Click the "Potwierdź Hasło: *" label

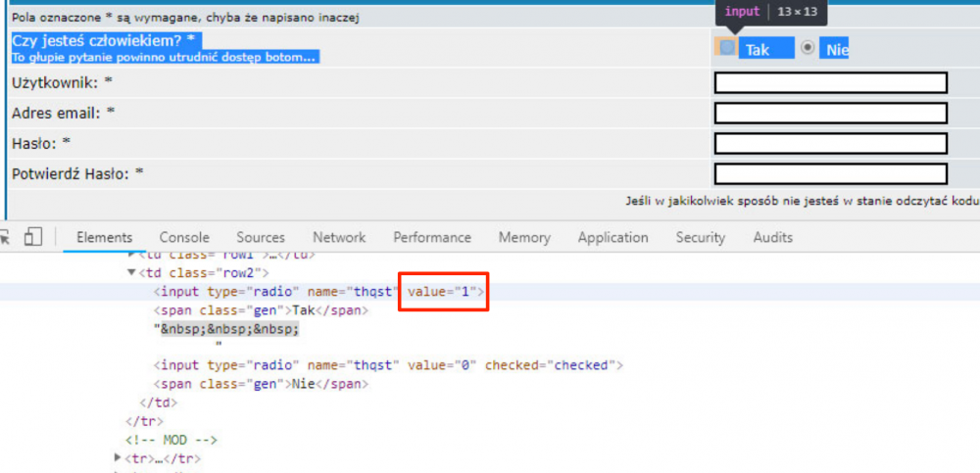tap(78, 173)
